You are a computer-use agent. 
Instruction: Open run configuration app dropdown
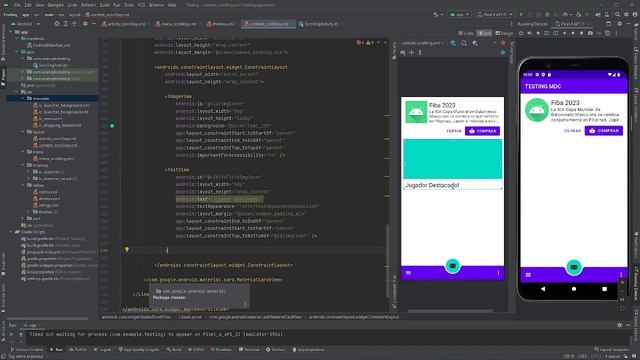point(460,14)
